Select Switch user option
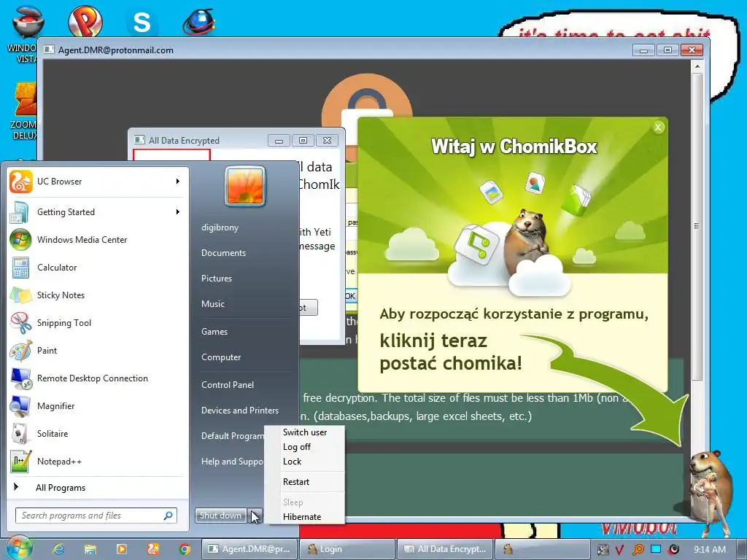747x560 pixels. [304, 432]
